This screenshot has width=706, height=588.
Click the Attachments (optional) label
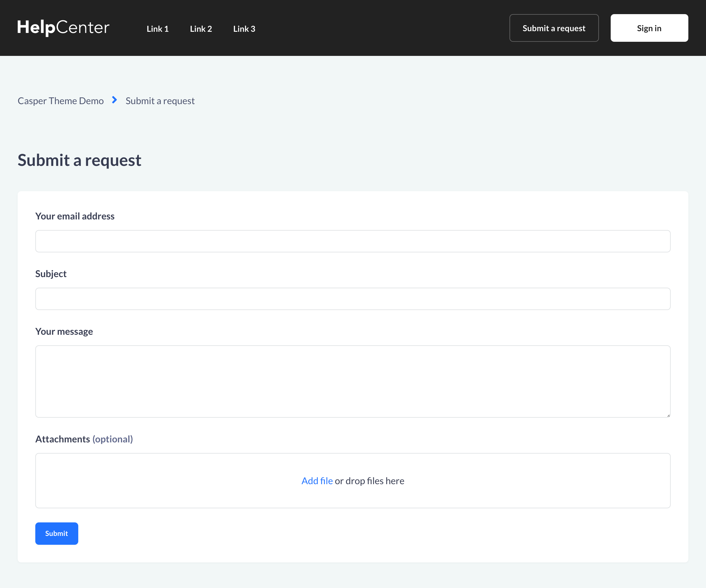[x=84, y=439]
